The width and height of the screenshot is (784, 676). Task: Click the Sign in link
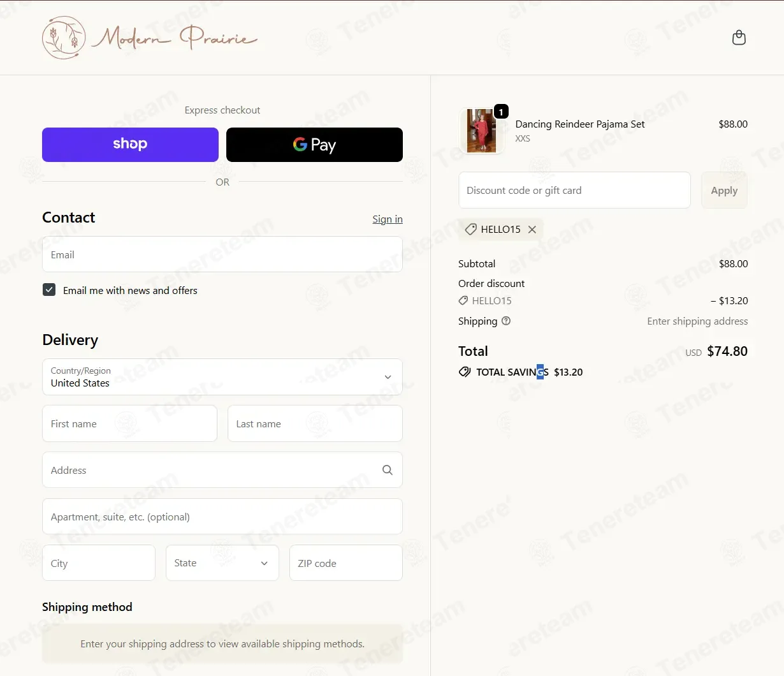(388, 219)
